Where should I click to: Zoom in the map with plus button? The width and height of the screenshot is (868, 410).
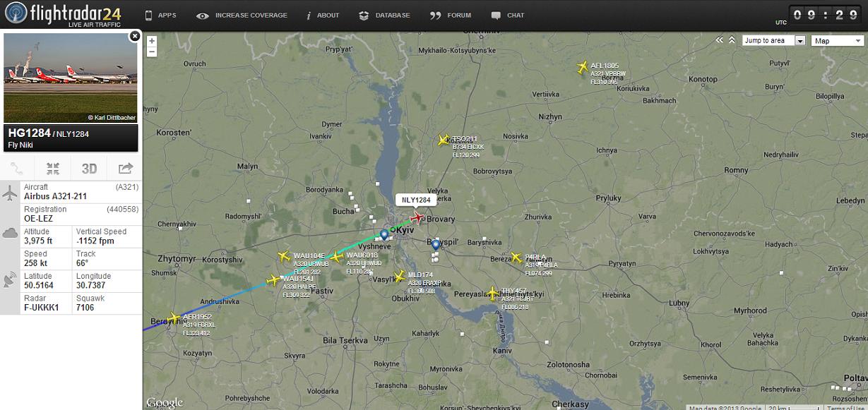[x=152, y=41]
